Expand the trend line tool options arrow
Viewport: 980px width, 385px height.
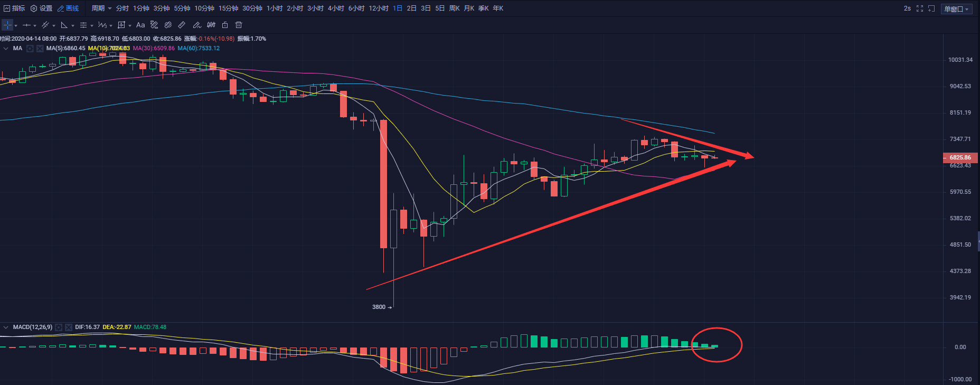(54, 25)
